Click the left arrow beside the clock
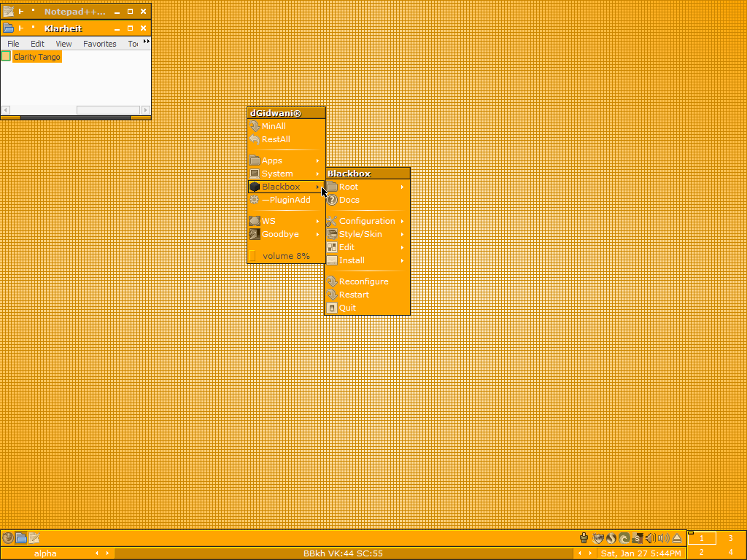Viewport: 747px width, 560px height. (x=580, y=553)
